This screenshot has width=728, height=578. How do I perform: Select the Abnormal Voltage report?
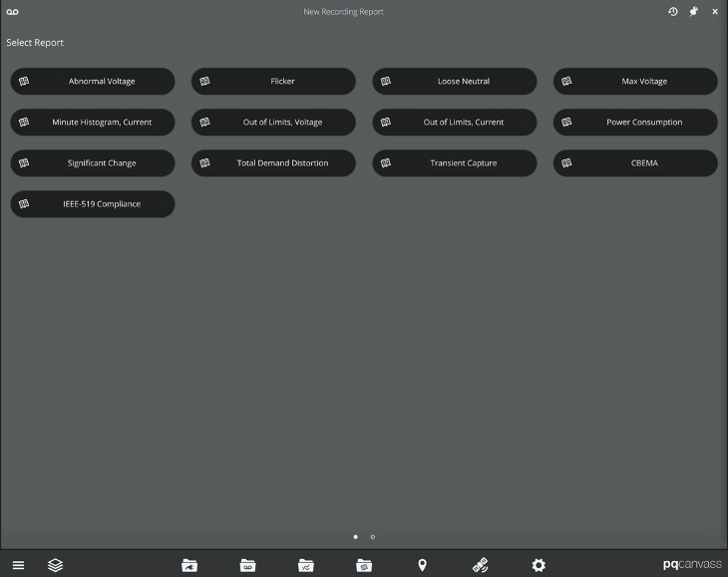tap(93, 82)
